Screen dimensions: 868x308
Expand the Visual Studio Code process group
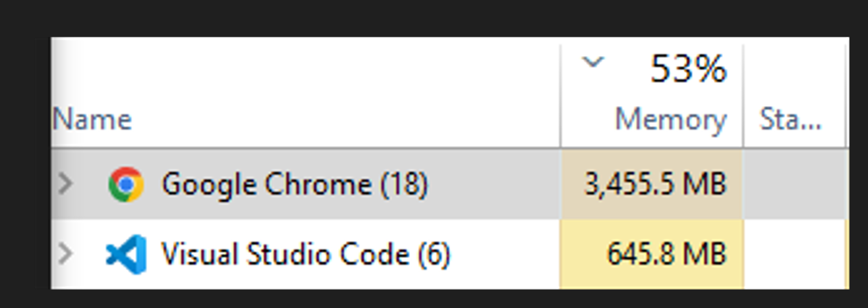65,254
